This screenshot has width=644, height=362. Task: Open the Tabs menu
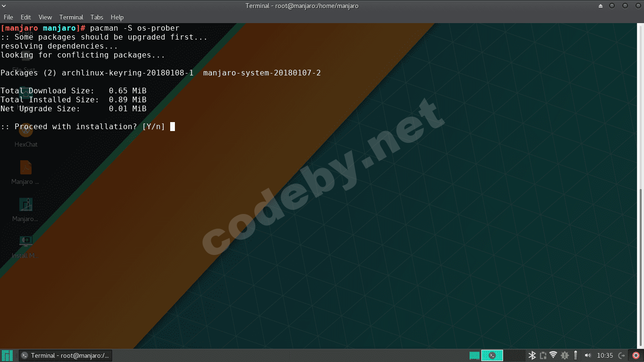click(97, 17)
